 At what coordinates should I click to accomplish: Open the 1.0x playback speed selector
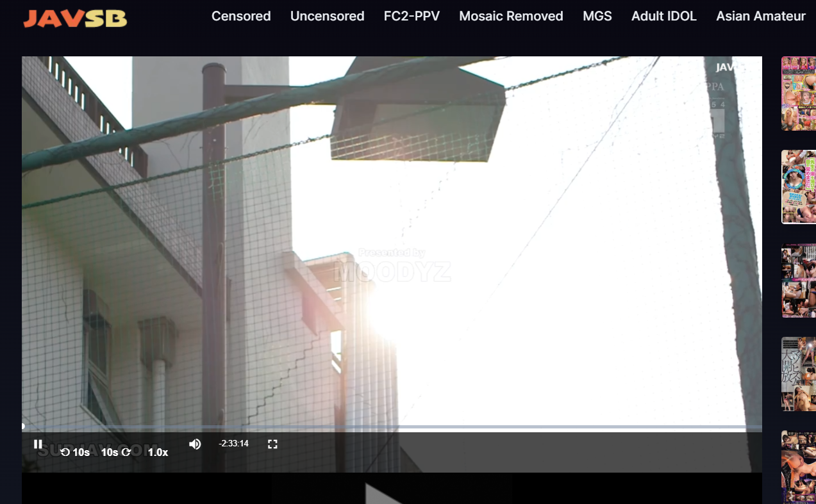coord(158,452)
